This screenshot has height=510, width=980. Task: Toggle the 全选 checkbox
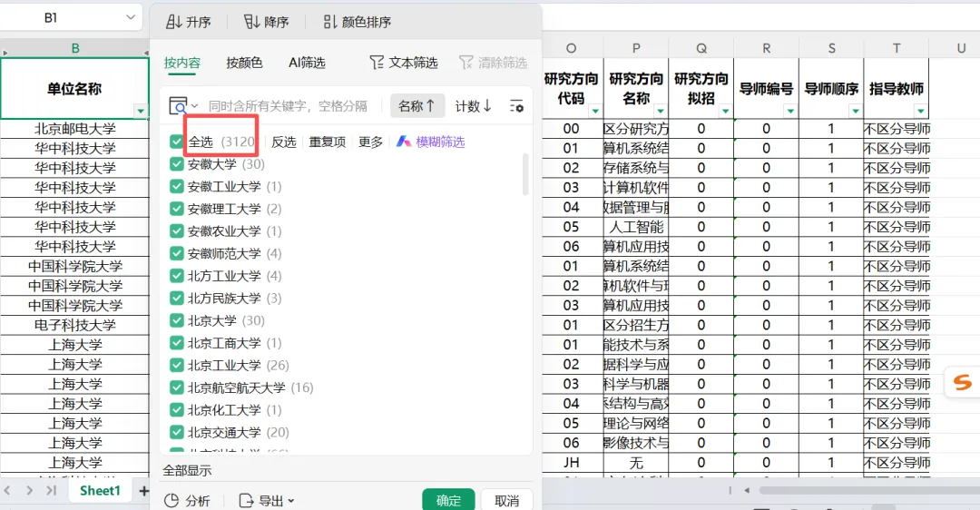(176, 142)
